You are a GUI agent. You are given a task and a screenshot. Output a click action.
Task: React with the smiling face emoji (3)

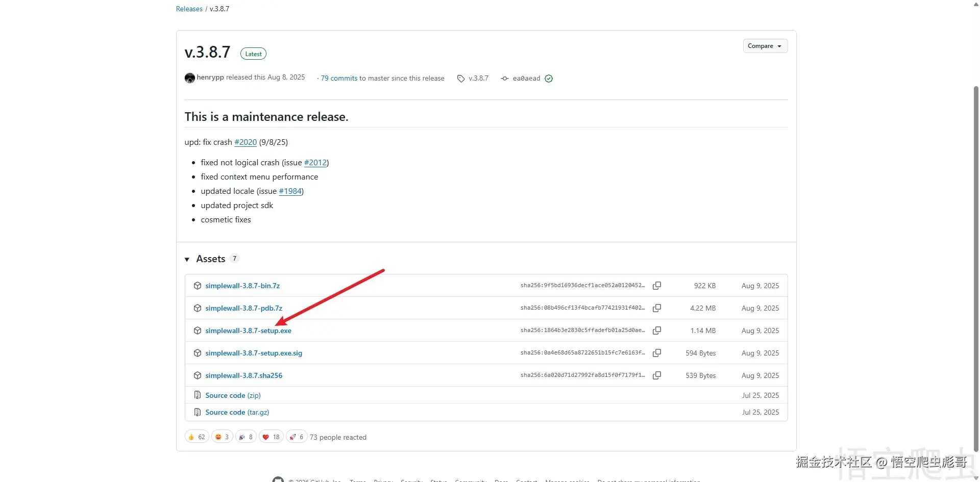point(222,437)
